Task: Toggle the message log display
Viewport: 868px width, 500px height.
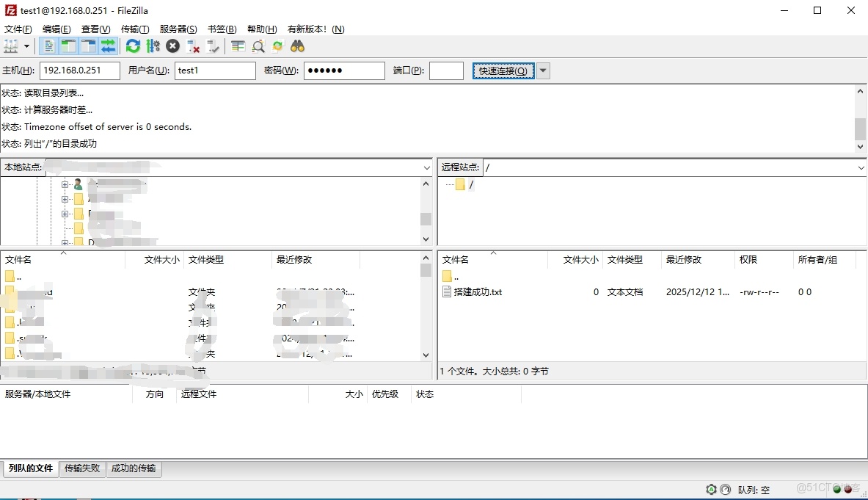Action: [x=48, y=46]
